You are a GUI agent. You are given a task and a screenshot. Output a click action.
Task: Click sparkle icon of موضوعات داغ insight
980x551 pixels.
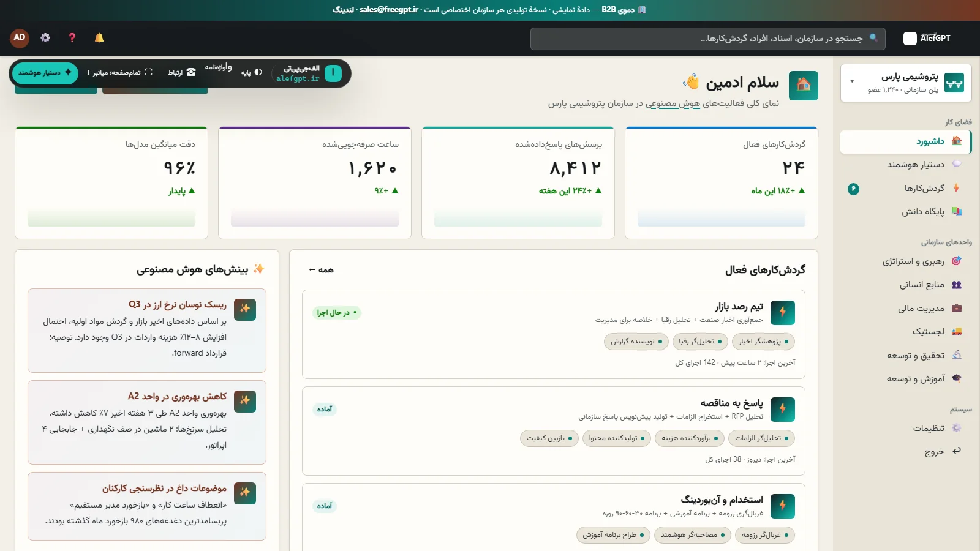[x=245, y=493]
